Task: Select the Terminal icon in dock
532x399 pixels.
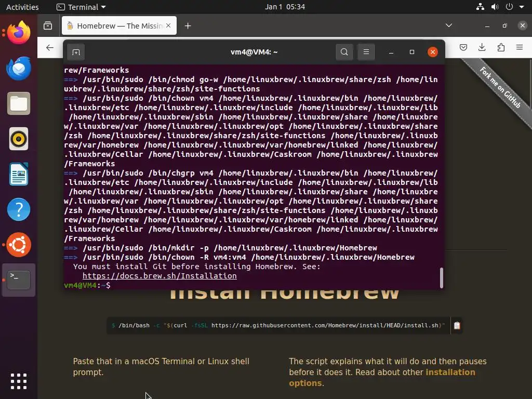Action: click(19, 280)
